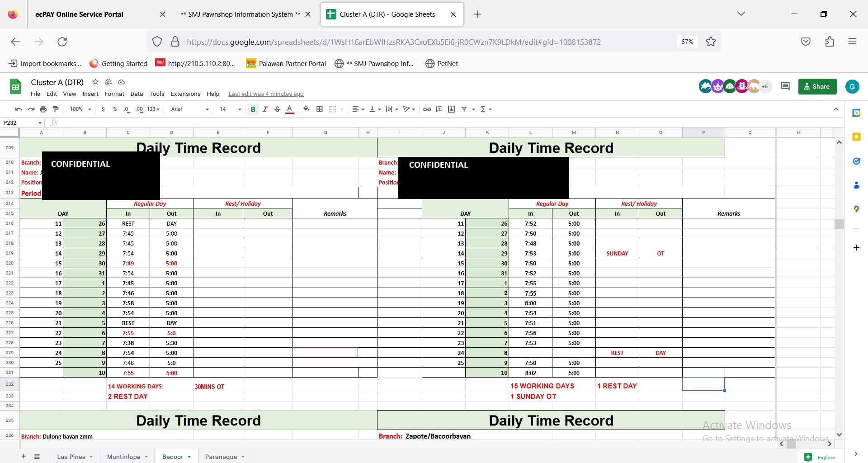868x463 pixels.
Task: Toggle italic formatting
Action: coord(265,109)
